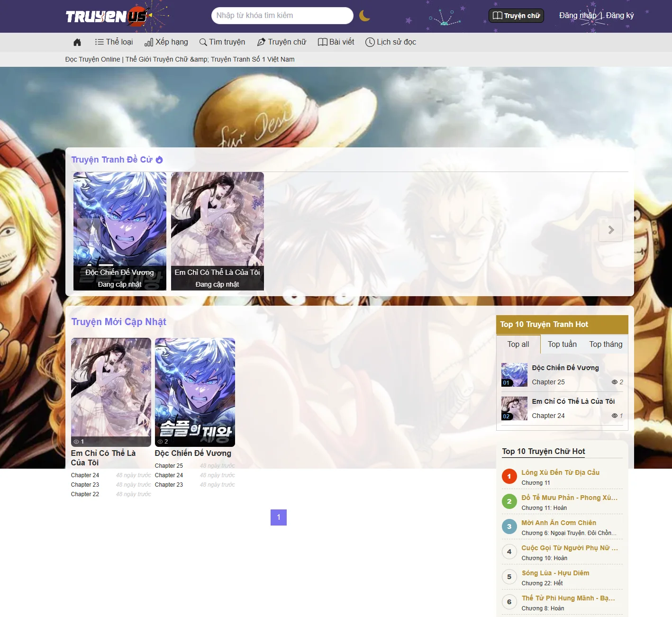The image size is (672, 617).
Task: Advance carousel with next arrow
Action: pyautogui.click(x=610, y=230)
